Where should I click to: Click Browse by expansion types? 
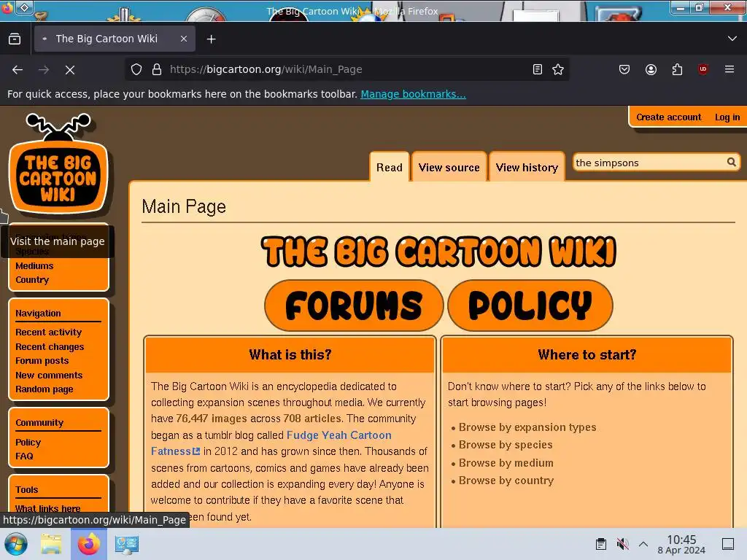pyautogui.click(x=527, y=427)
